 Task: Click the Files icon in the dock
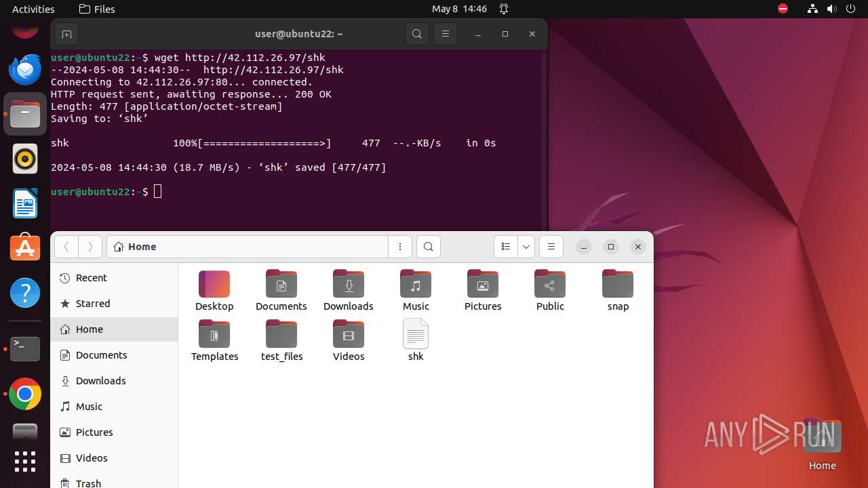(x=25, y=115)
